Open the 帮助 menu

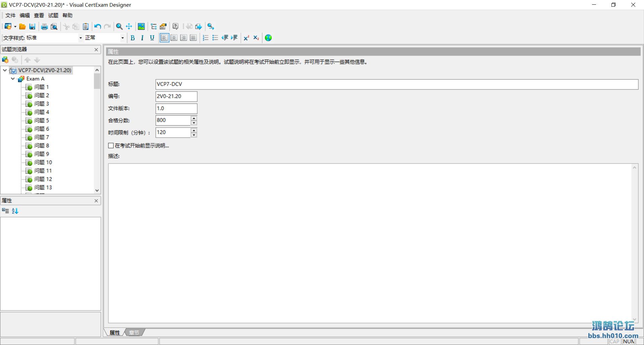67,15
